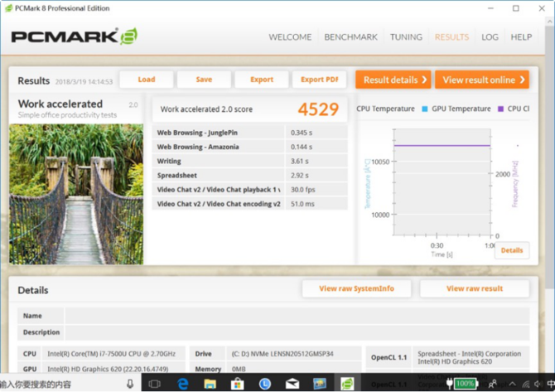555x392 pixels.
Task: Click the CPU Clock purple legend swatch
Action: pyautogui.click(x=500, y=109)
